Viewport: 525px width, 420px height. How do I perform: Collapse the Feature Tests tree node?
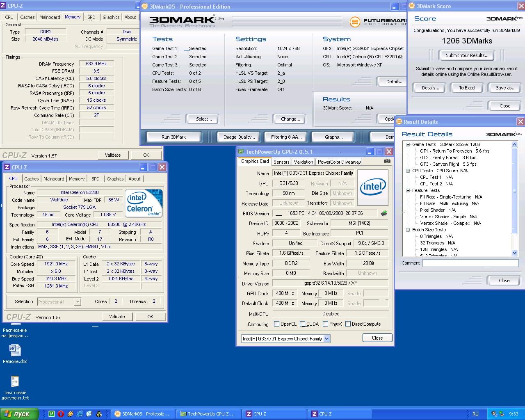pyautogui.click(x=408, y=190)
